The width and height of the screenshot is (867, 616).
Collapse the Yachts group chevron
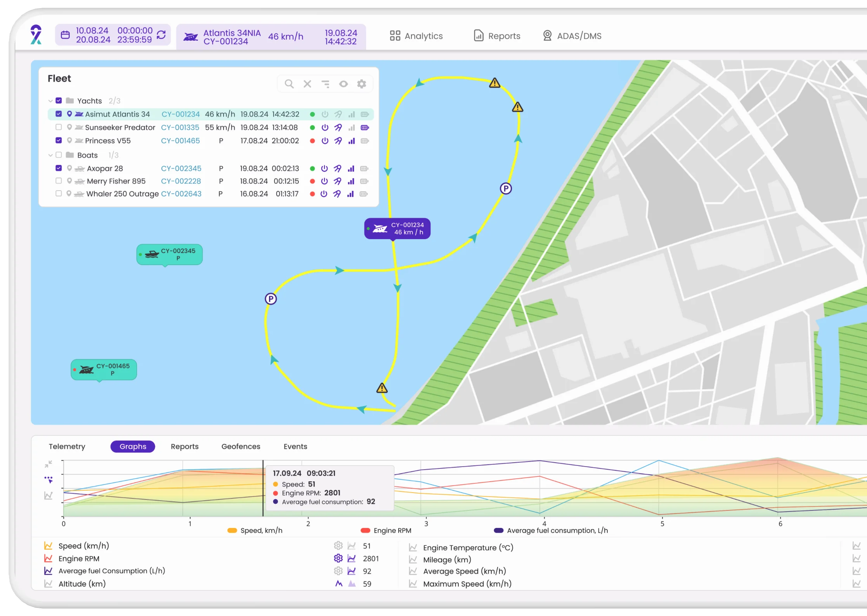coord(50,101)
